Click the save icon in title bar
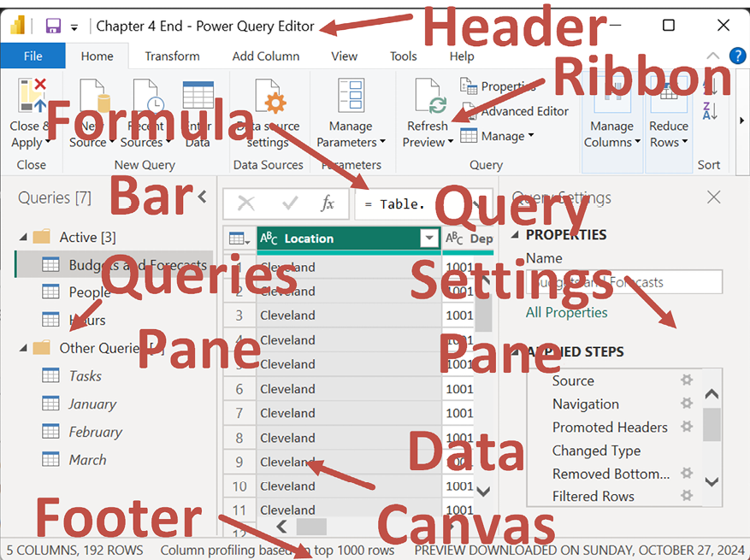This screenshot has width=750, height=560. (x=53, y=26)
